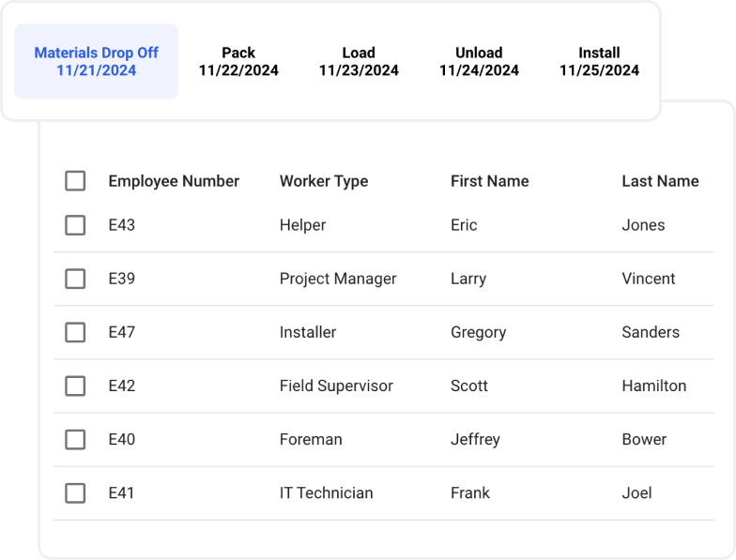Open the Install 11/25/2024 tab

click(599, 62)
